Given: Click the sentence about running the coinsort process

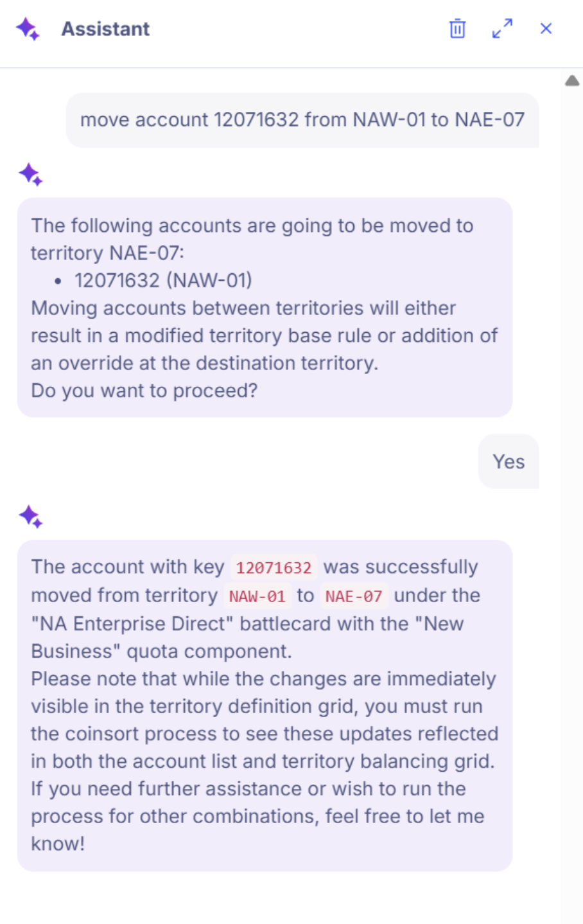Looking at the screenshot, I should [x=265, y=720].
